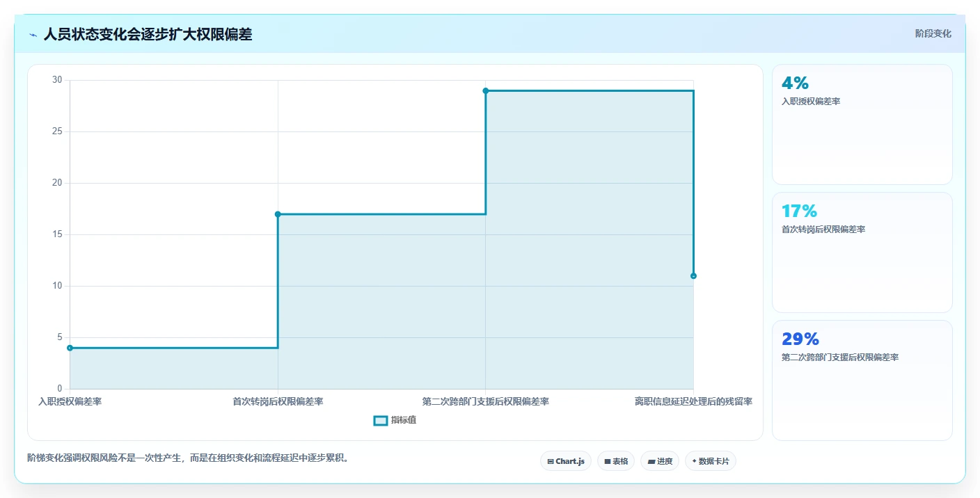Click the 29% card value
Screen dimensions: 980x498
click(x=800, y=339)
